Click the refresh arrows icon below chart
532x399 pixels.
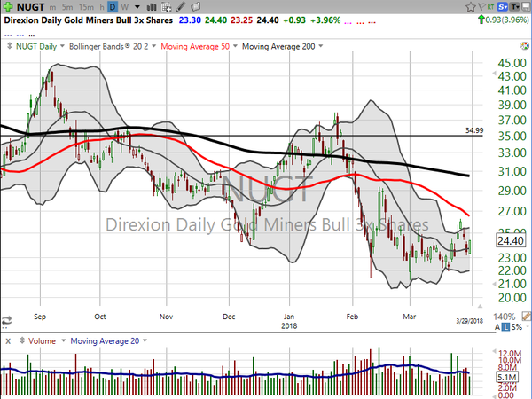point(6,321)
